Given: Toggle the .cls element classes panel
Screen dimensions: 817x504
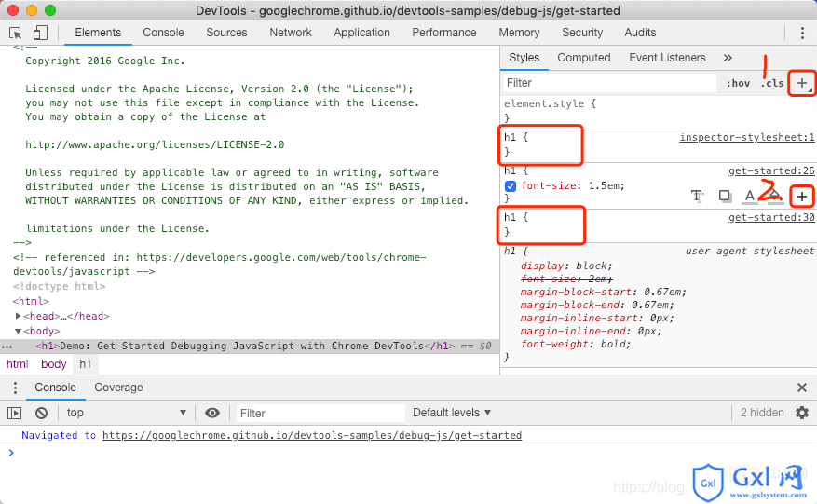Looking at the screenshot, I should (x=772, y=83).
